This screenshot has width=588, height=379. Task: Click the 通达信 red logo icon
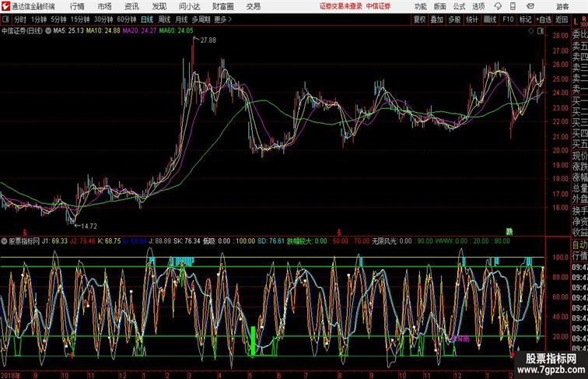(x=5, y=6)
